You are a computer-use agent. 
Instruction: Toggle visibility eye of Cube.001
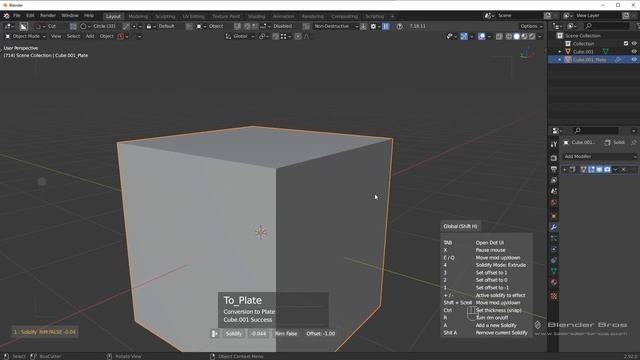point(634,52)
